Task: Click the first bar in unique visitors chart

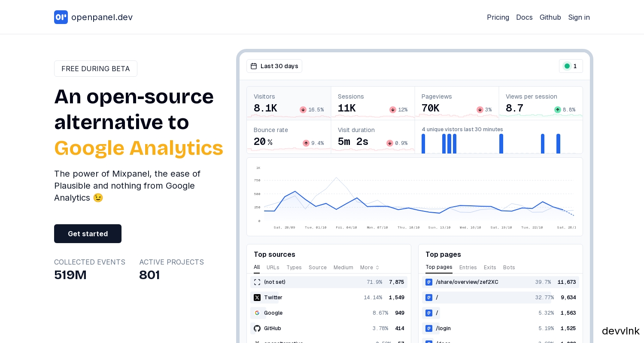Action: tap(423, 144)
